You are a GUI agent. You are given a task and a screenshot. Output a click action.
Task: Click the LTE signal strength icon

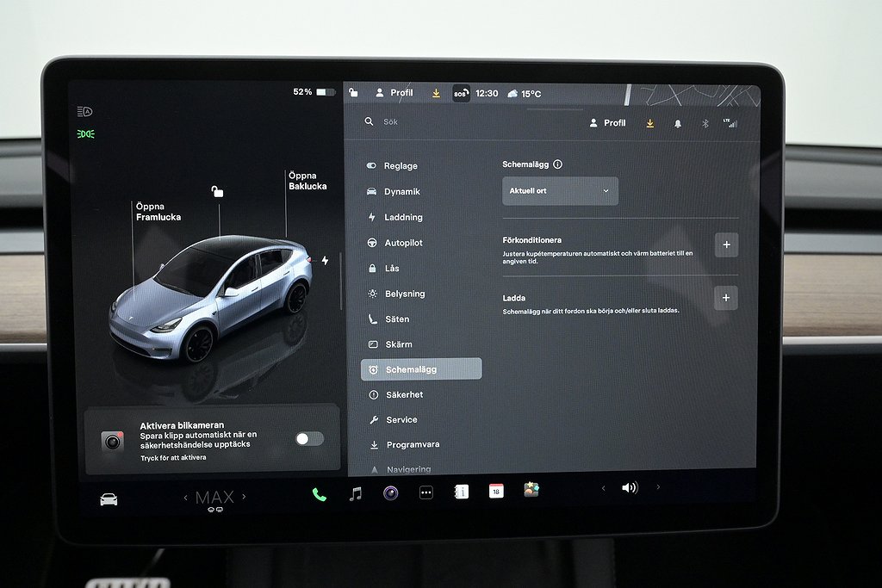730,123
